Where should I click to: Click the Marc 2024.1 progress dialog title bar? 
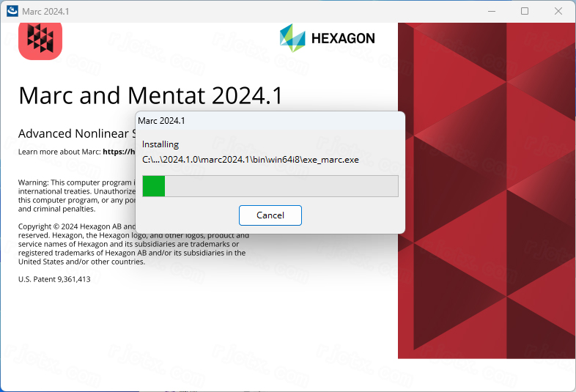click(270, 121)
